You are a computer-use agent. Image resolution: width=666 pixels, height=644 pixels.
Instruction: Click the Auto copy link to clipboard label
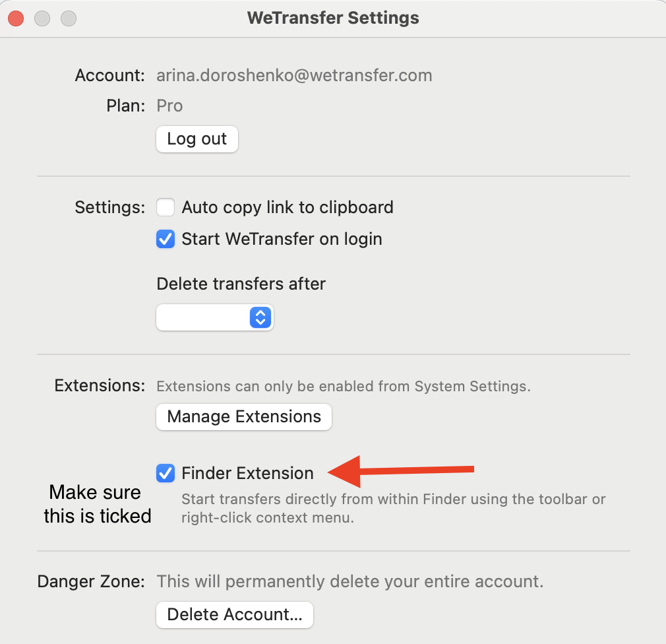[288, 207]
